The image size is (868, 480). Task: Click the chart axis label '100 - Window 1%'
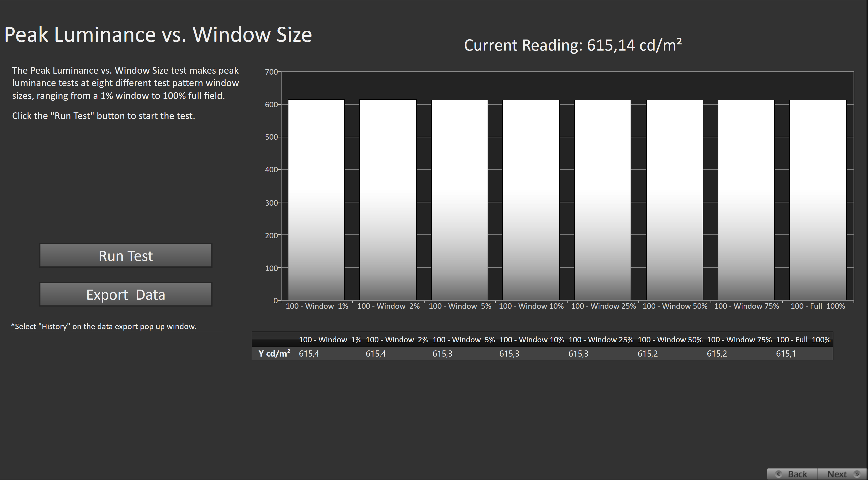pyautogui.click(x=317, y=306)
